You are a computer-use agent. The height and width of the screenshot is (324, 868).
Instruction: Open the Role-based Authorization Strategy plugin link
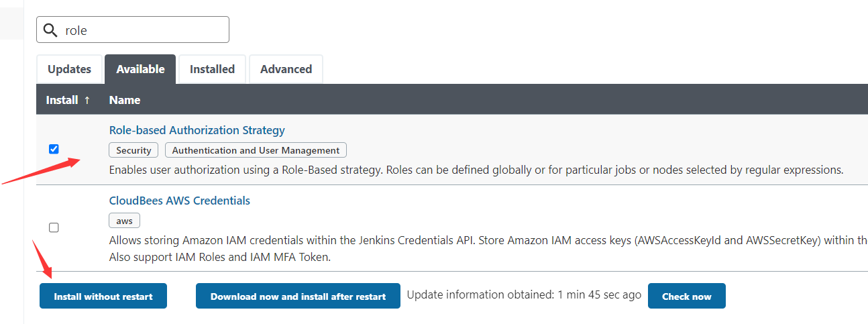pos(197,130)
